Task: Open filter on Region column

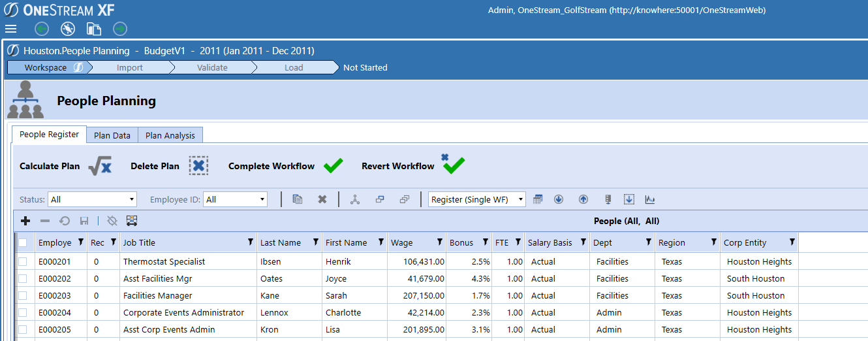Action: (713, 242)
